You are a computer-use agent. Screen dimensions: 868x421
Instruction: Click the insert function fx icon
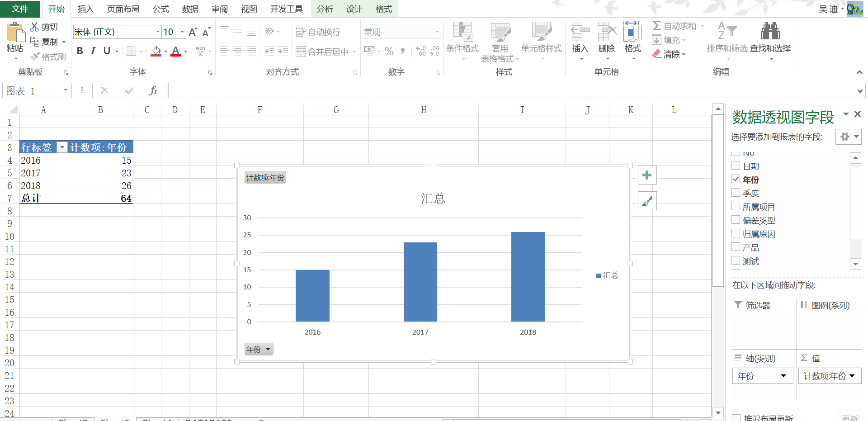[153, 91]
